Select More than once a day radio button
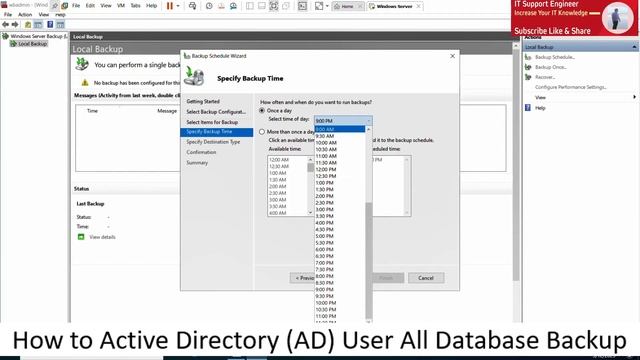Viewport: 640px width, 360px height. point(262,132)
